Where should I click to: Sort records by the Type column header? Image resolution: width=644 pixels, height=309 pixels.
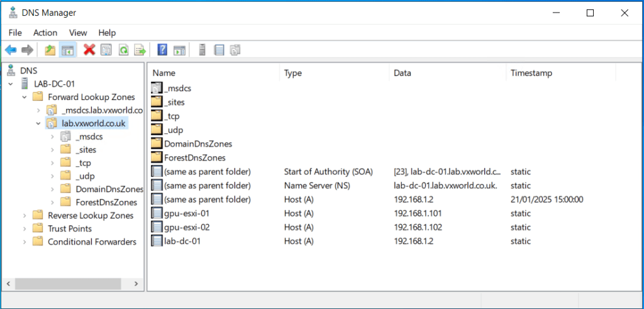pos(293,73)
